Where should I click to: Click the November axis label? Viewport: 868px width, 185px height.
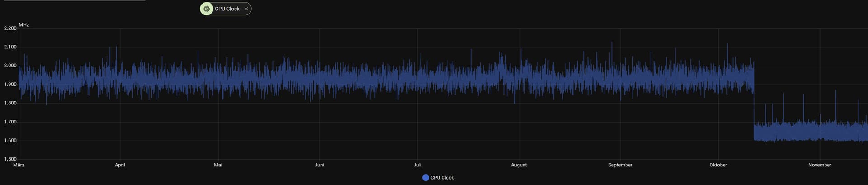point(820,165)
